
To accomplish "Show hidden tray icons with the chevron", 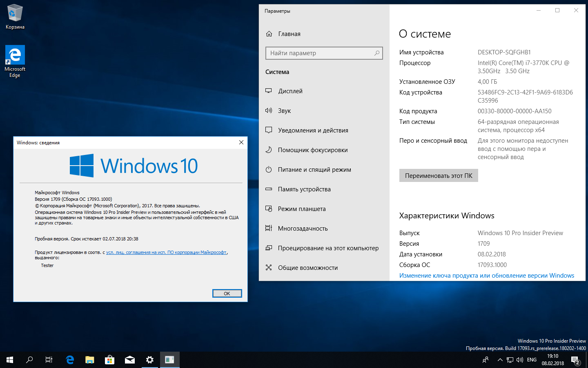I will pyautogui.click(x=500, y=360).
